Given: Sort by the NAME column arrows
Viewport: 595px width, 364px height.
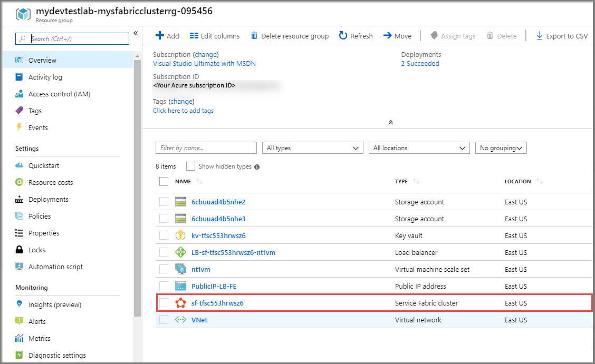Looking at the screenshot, I should click(199, 181).
